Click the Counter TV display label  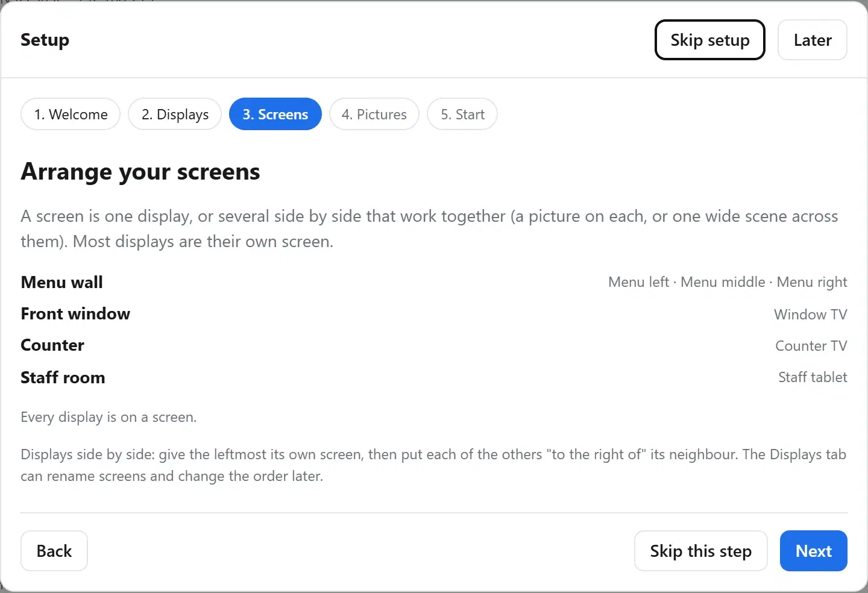coord(811,346)
